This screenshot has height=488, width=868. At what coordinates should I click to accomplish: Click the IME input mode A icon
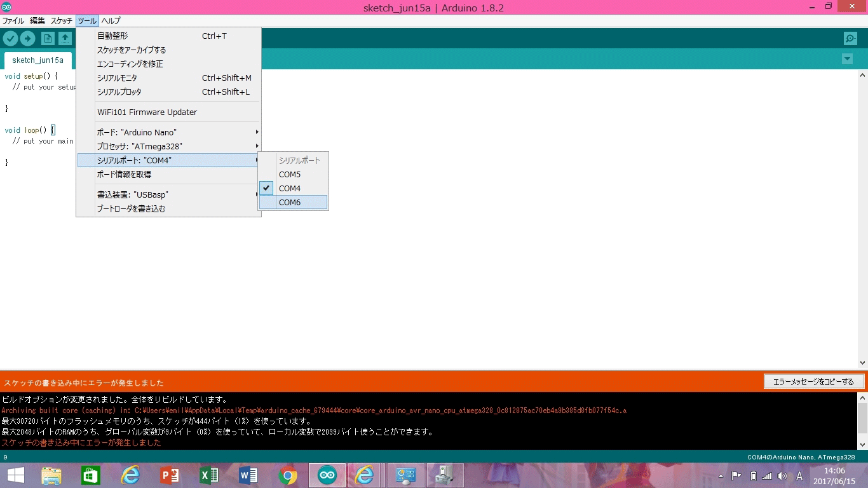tap(799, 476)
